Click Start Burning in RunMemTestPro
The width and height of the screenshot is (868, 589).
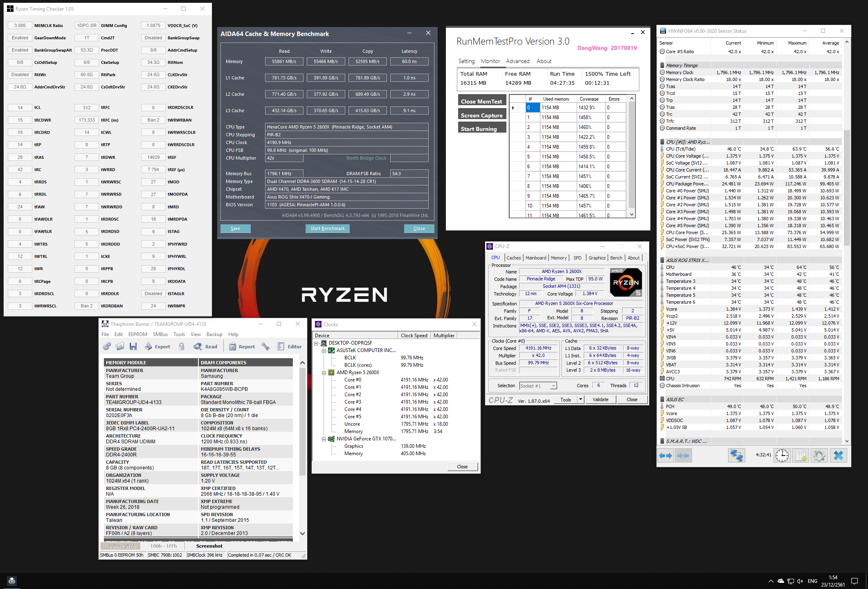pos(482,129)
